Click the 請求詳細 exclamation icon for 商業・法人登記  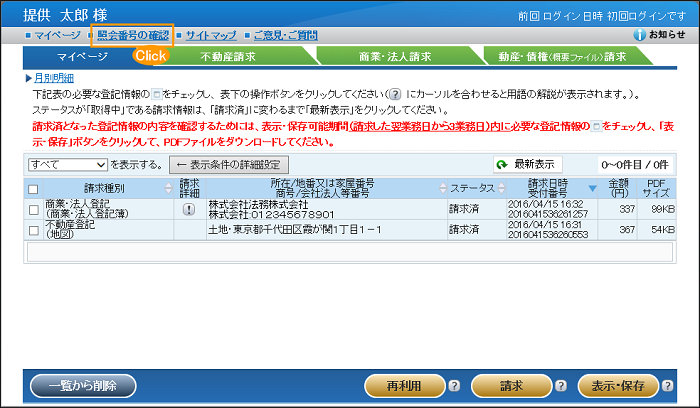[189, 209]
